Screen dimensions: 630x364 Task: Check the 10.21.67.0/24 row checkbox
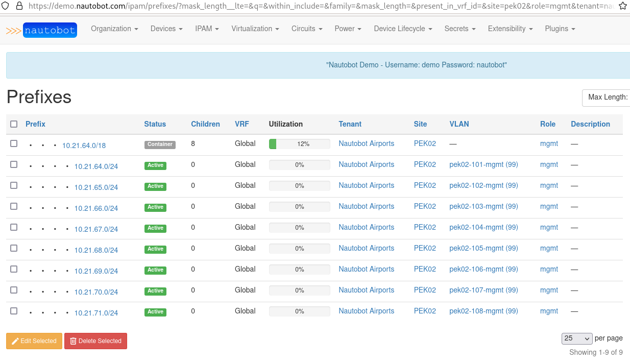pos(14,227)
